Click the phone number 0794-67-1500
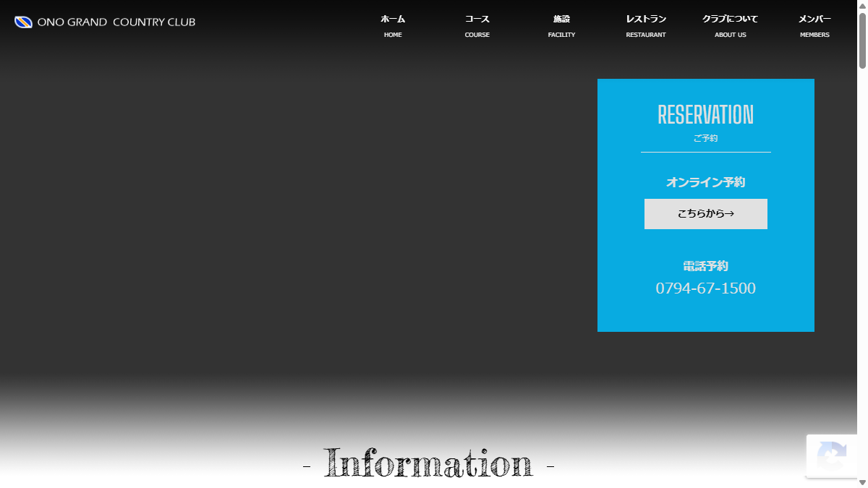The height and width of the screenshot is (488, 868). click(706, 288)
